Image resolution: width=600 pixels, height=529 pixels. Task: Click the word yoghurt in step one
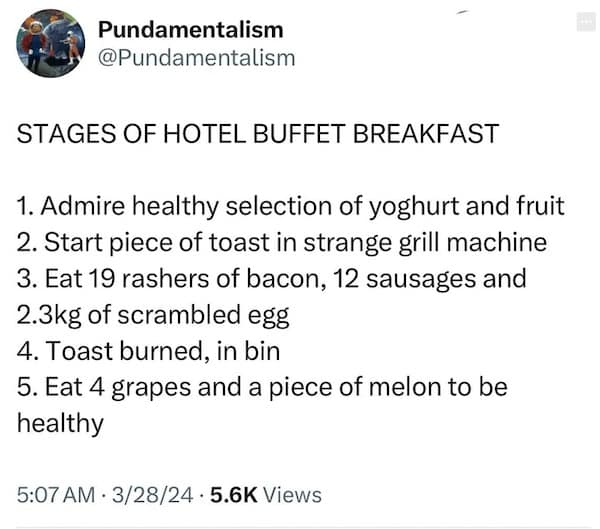pyautogui.click(x=417, y=206)
